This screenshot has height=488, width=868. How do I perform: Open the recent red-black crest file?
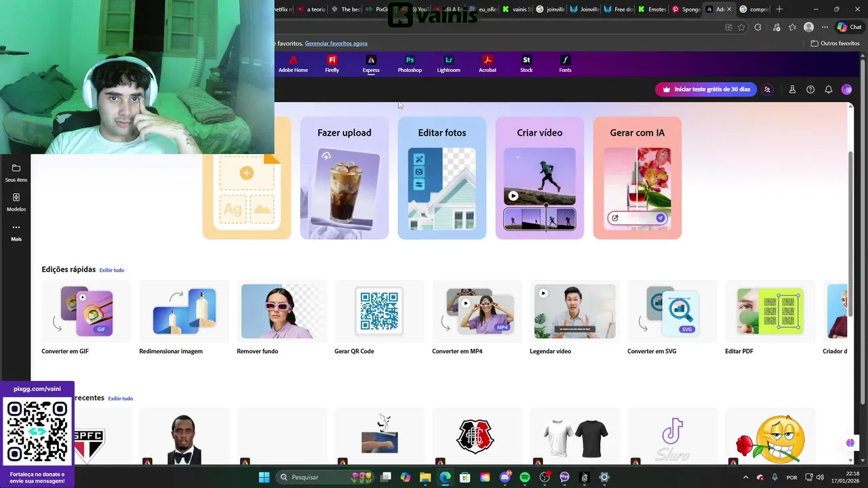coord(477,437)
